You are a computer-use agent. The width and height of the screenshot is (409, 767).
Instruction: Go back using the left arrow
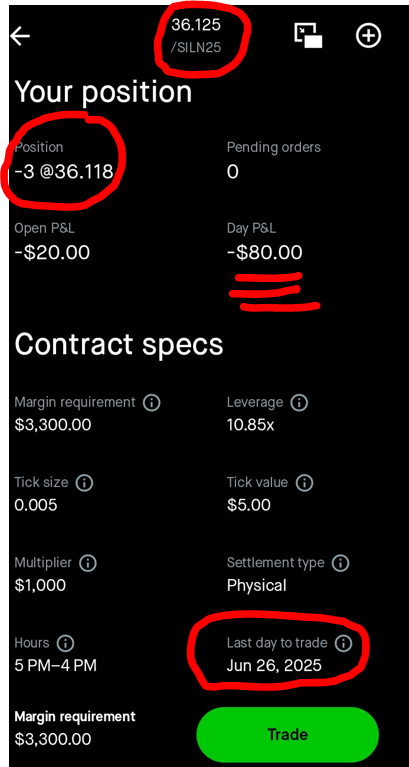(x=21, y=36)
